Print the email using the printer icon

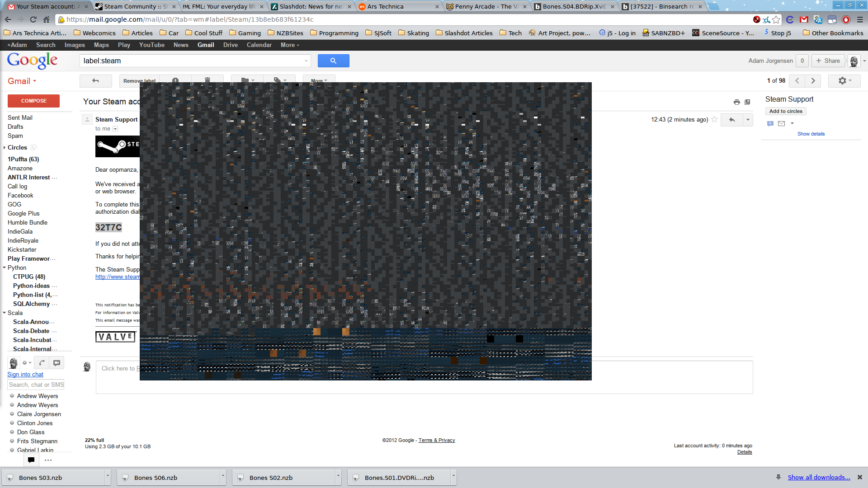pos(736,102)
